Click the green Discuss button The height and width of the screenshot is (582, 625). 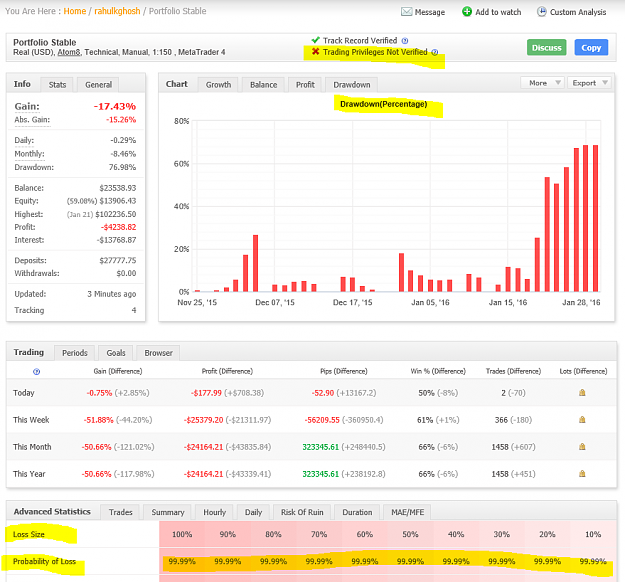[546, 47]
